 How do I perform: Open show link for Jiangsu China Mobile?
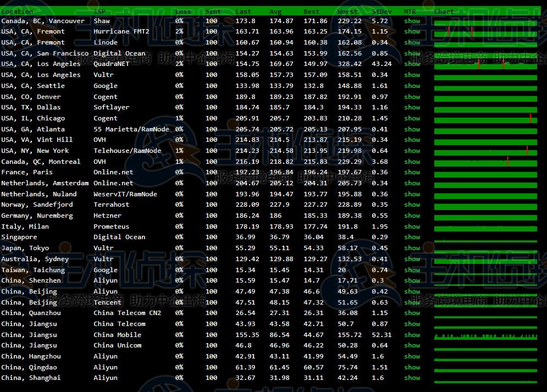pos(412,335)
